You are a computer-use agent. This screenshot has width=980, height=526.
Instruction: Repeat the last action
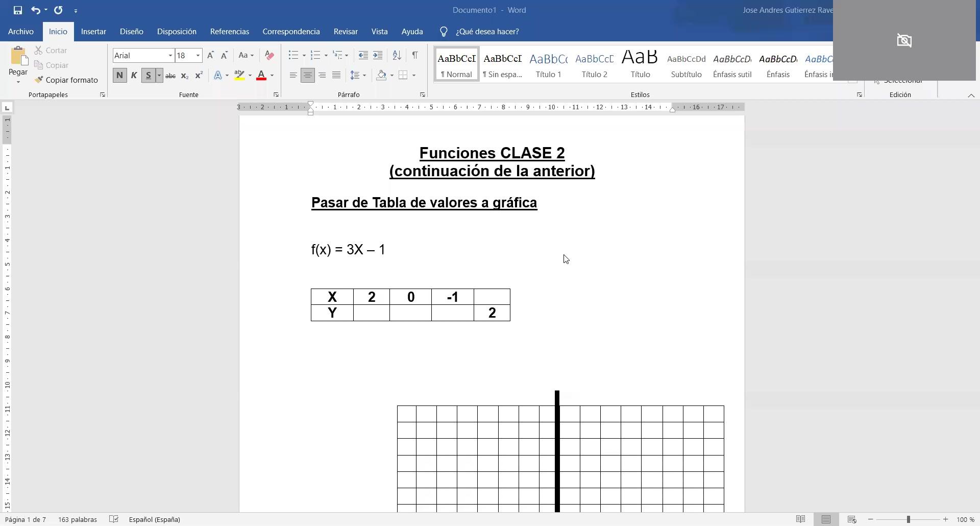(x=58, y=10)
